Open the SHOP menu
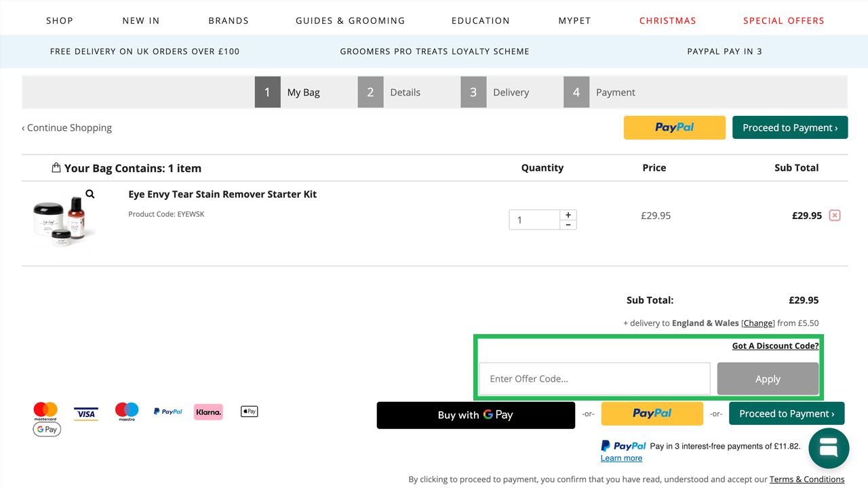The width and height of the screenshot is (868, 488). click(60, 20)
